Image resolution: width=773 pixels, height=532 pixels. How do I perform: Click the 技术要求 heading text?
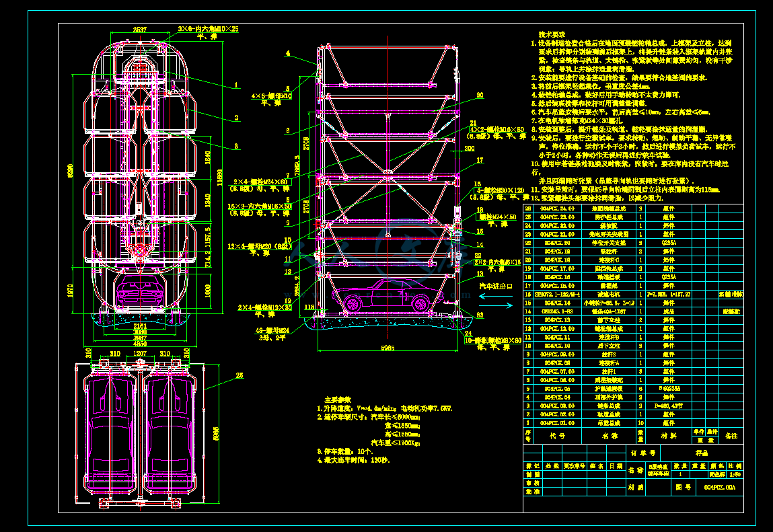click(552, 34)
